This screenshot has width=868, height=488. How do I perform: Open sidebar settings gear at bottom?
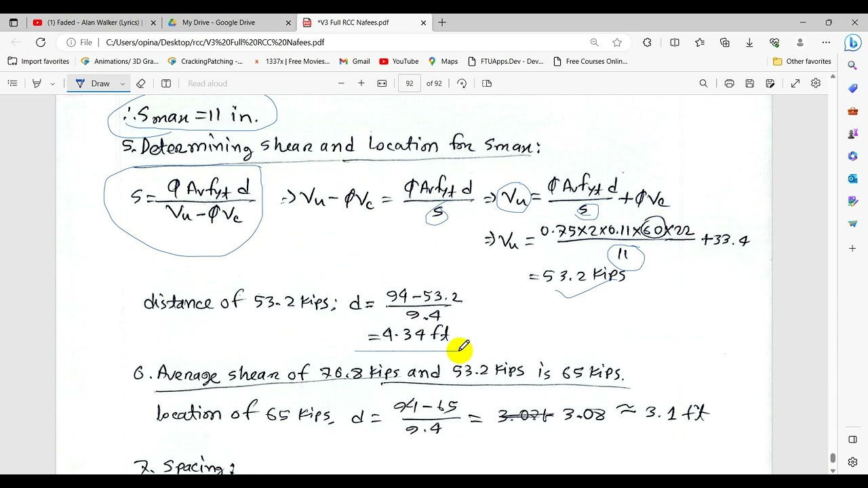(x=852, y=462)
